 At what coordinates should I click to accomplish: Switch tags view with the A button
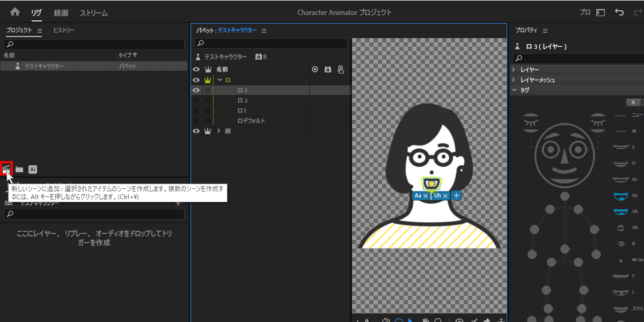click(x=633, y=103)
